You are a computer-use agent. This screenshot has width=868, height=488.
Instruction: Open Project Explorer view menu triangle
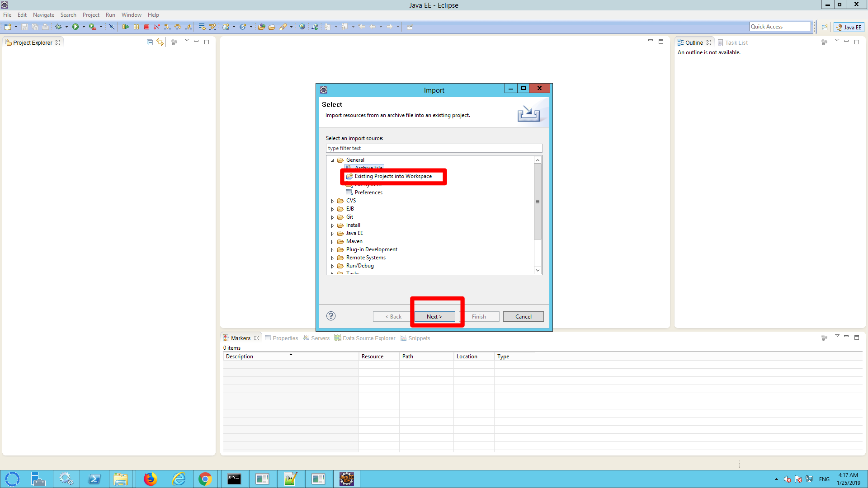[187, 41]
